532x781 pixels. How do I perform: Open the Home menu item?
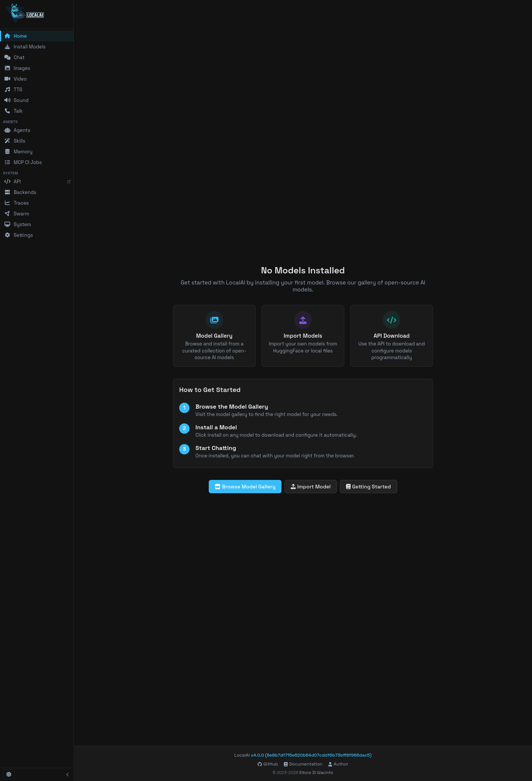37,36
